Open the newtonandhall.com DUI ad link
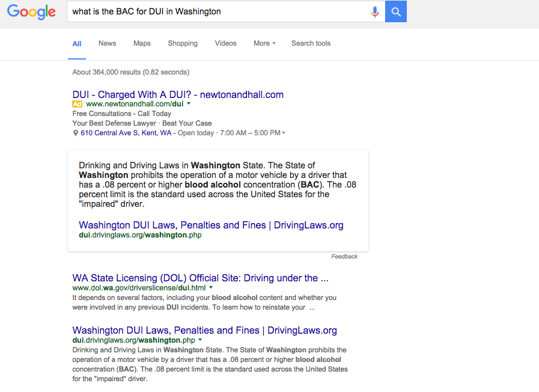Image resolution: width=539 pixels, height=392 pixels. 178,94
